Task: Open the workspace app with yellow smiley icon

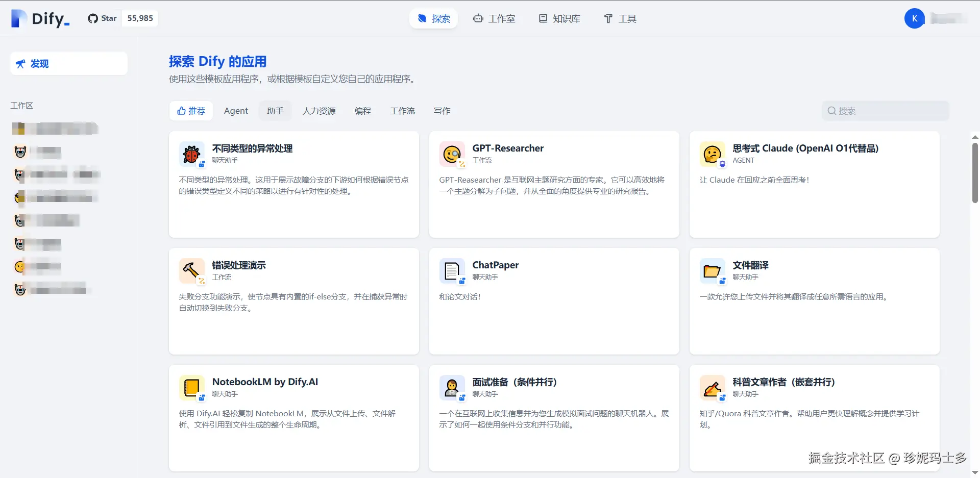Action: coord(19,267)
